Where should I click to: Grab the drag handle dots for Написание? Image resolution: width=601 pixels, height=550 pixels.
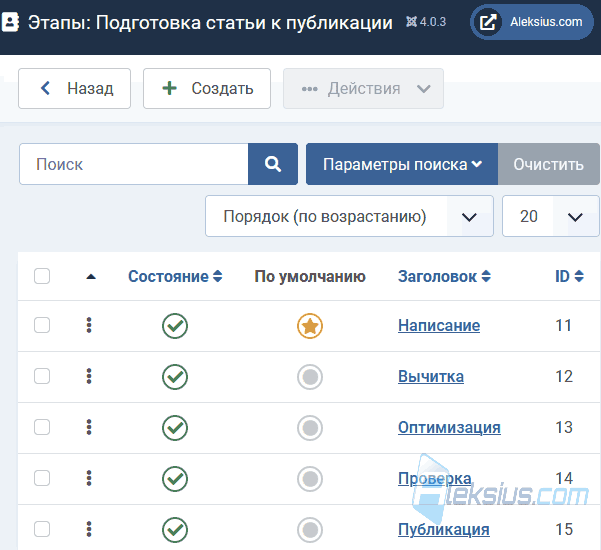pos(89,325)
